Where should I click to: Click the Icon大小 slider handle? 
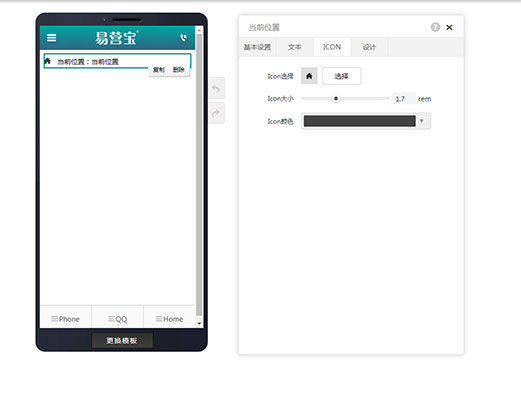[336, 98]
